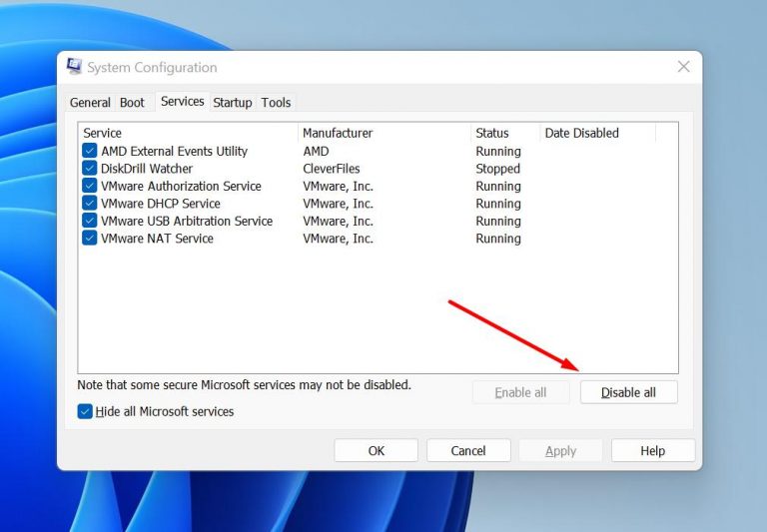This screenshot has height=532, width=767.
Task: Switch to the General tab
Action: pos(90,102)
